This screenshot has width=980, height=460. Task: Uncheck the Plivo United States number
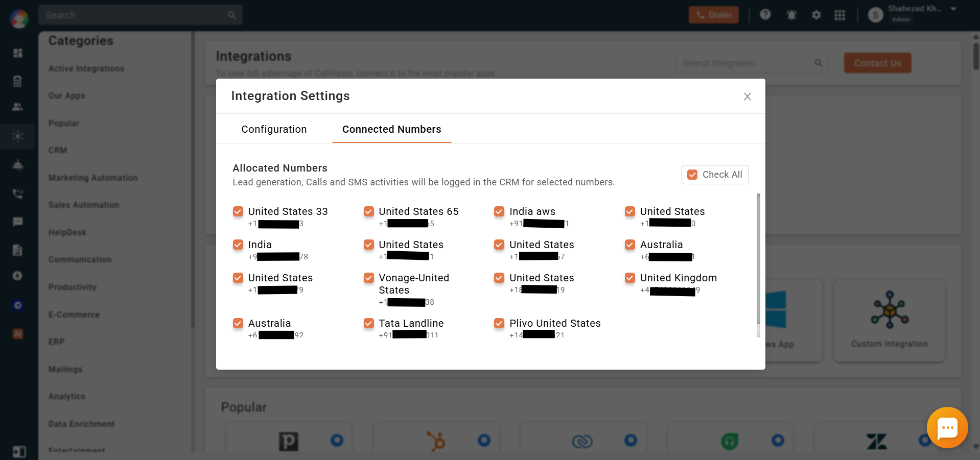coord(499,323)
